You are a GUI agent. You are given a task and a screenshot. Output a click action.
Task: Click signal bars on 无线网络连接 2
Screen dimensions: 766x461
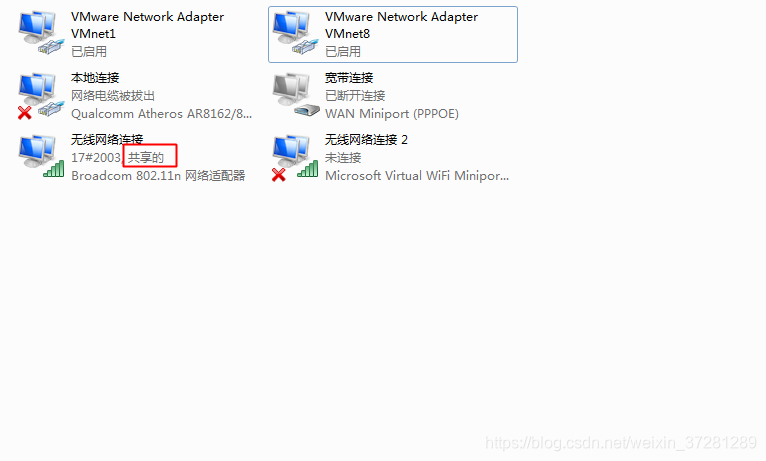[308, 169]
